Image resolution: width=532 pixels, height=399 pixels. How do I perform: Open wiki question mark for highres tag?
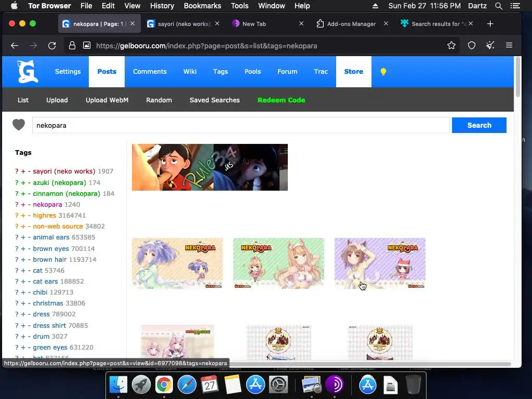[x=17, y=216]
